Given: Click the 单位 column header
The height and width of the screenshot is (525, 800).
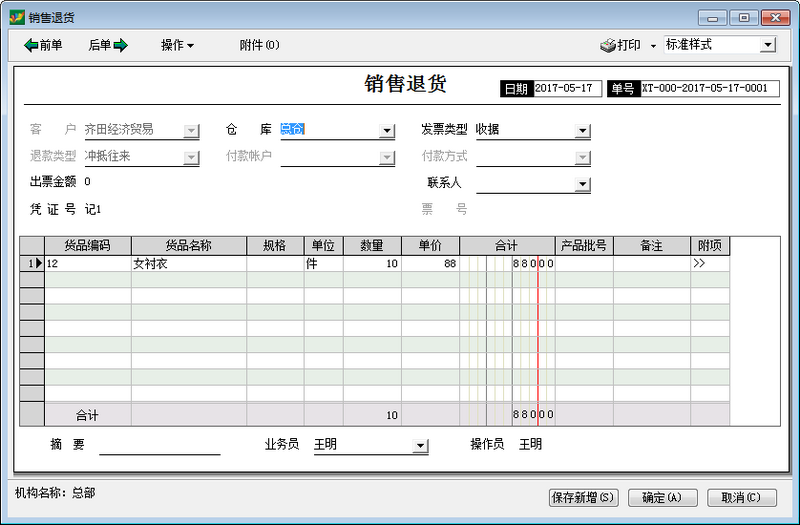Looking at the screenshot, I should pos(323,246).
